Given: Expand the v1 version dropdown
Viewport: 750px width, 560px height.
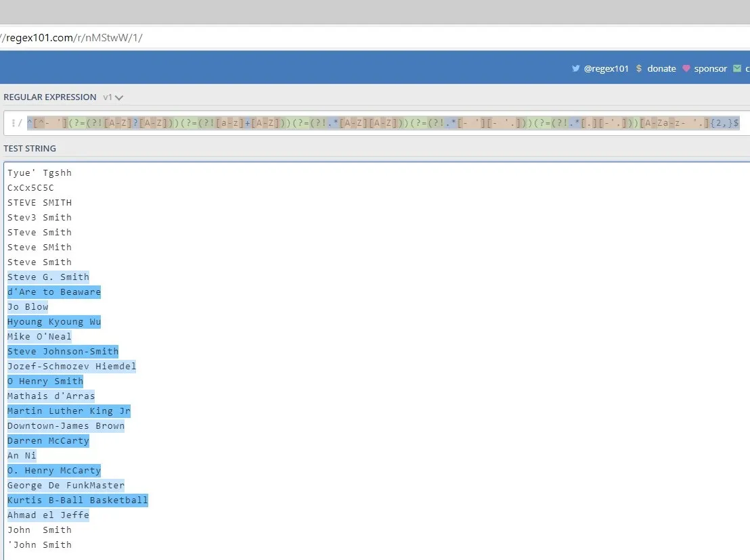Looking at the screenshot, I should pyautogui.click(x=113, y=97).
